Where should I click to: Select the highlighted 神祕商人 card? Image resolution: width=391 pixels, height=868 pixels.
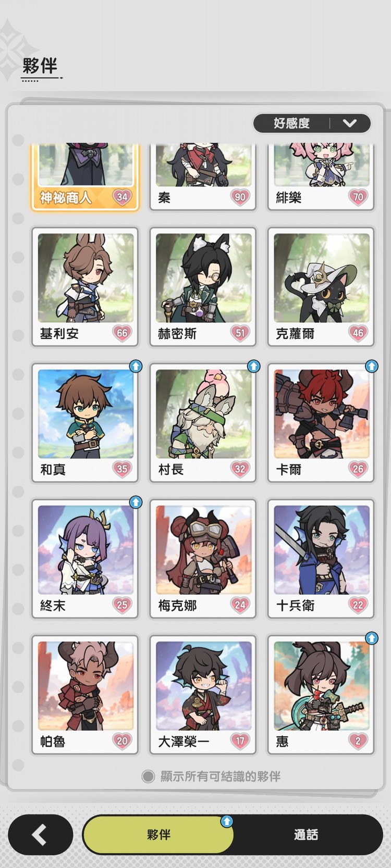point(85,177)
